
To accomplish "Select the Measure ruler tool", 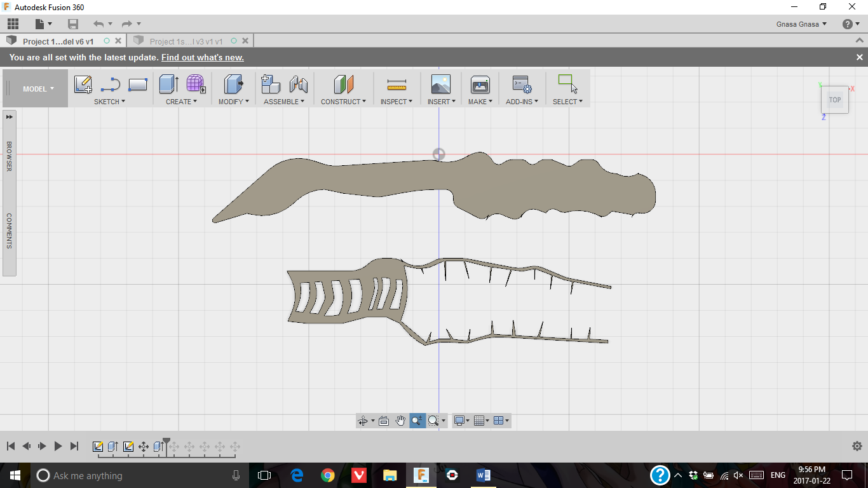I will pos(397,85).
